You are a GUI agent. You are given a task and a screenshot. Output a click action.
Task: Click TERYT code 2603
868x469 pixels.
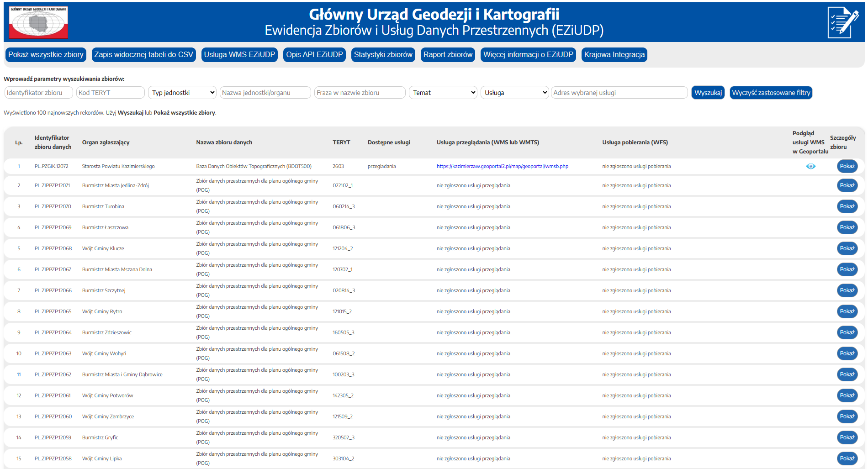pos(338,166)
